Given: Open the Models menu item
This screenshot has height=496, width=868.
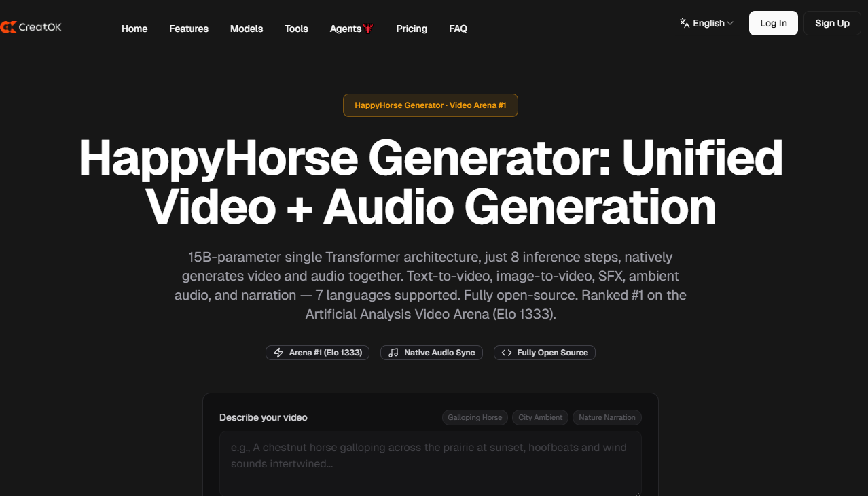Looking at the screenshot, I should (x=247, y=29).
